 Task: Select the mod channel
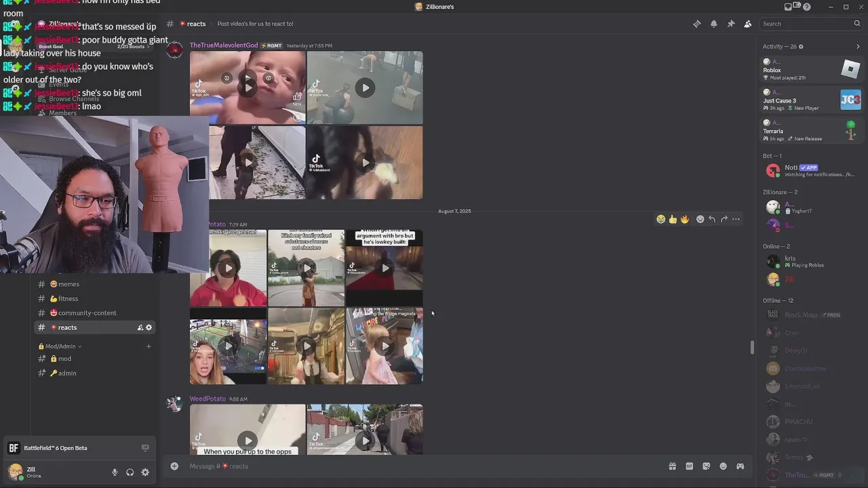[95, 359]
